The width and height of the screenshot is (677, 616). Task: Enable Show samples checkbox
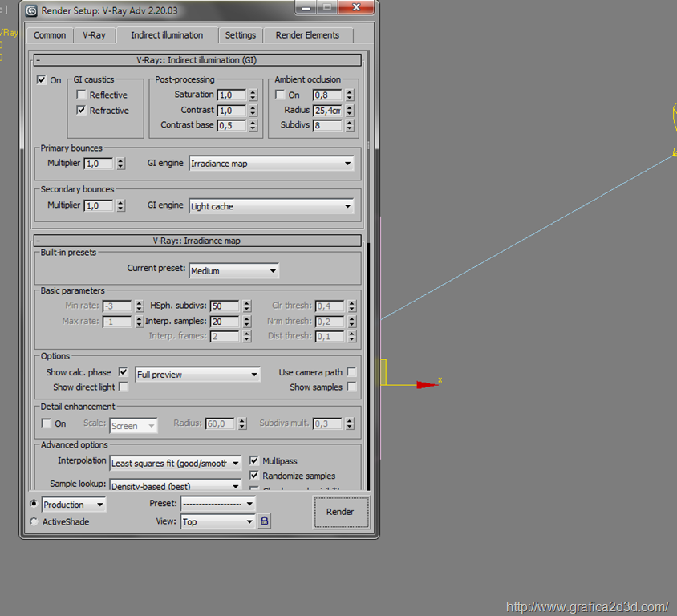(352, 387)
